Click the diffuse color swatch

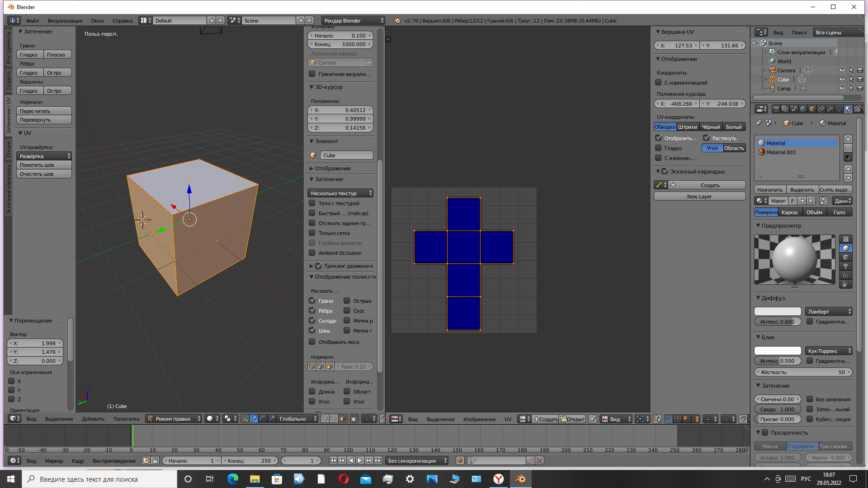[778, 311]
